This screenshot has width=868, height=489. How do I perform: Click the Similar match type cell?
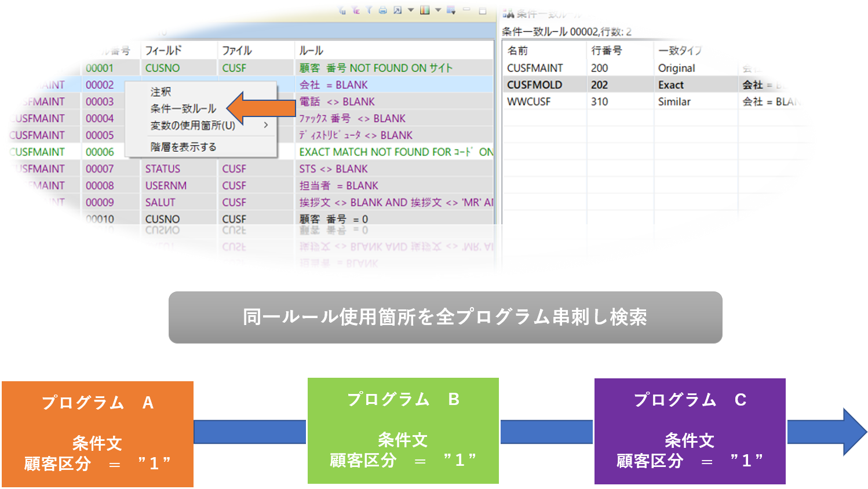(674, 101)
